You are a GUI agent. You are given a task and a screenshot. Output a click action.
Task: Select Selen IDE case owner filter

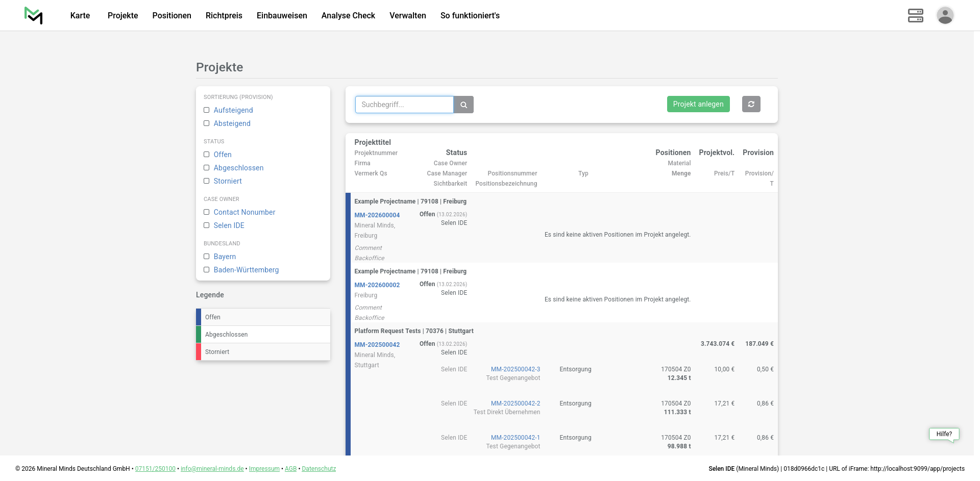pyautogui.click(x=207, y=225)
